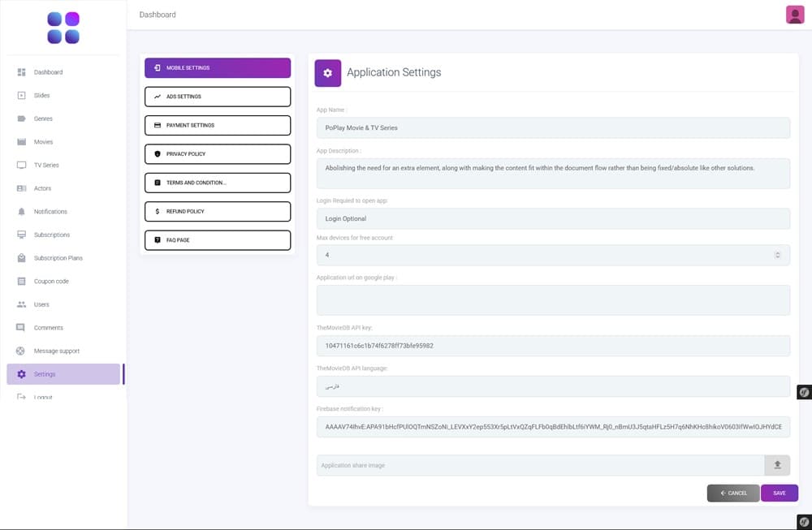Open the Login Required dropdown

[x=552, y=218]
